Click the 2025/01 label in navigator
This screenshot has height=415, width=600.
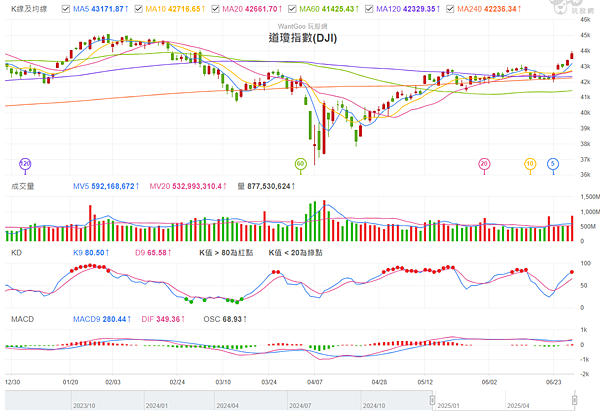click(448, 405)
